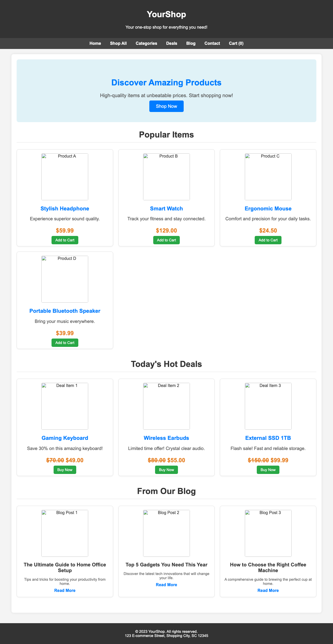The image size is (333, 644).
Task: Click the Product A image placeholder
Action: click(65, 177)
